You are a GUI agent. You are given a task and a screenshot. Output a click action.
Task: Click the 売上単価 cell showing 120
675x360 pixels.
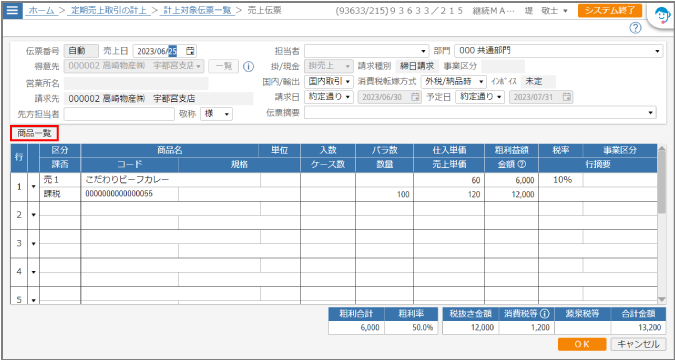click(x=449, y=194)
